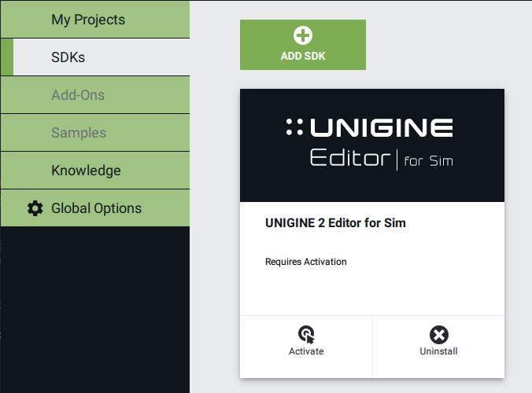Select the SDKs sidebar item

(x=95, y=57)
